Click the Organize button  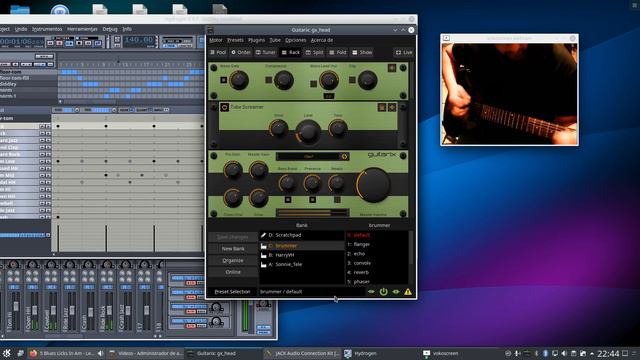pos(233,260)
